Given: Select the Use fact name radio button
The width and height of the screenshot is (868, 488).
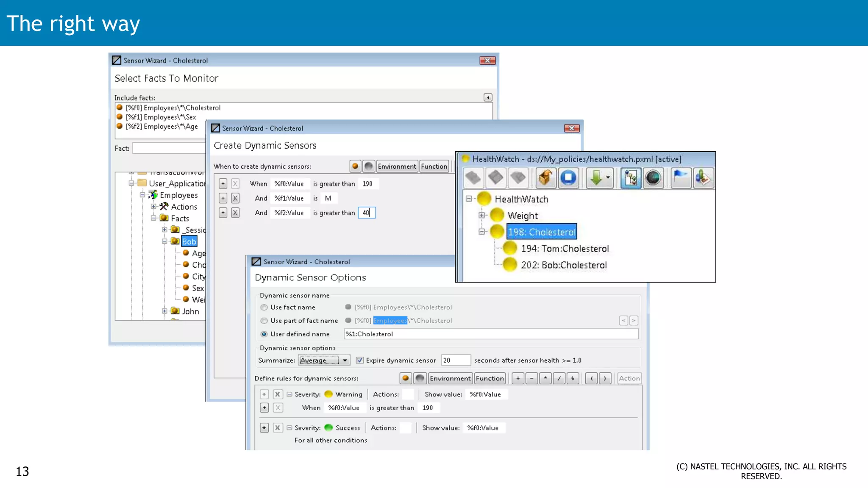Looking at the screenshot, I should click(264, 308).
